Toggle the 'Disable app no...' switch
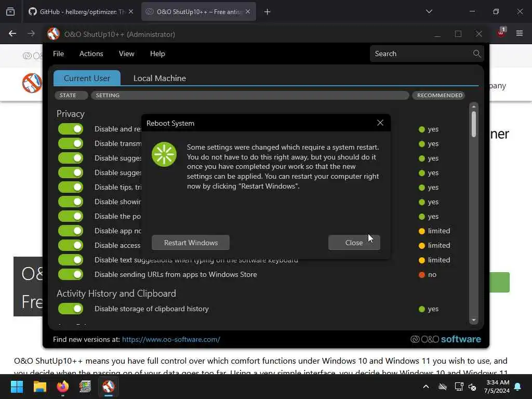Screen dimensions: 532x399 click(x=71, y=231)
